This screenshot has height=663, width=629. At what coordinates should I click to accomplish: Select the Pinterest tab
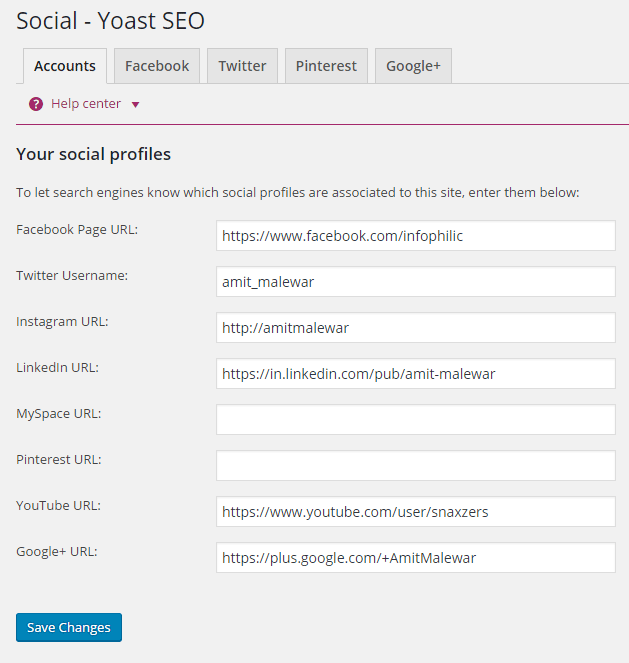[x=326, y=66]
